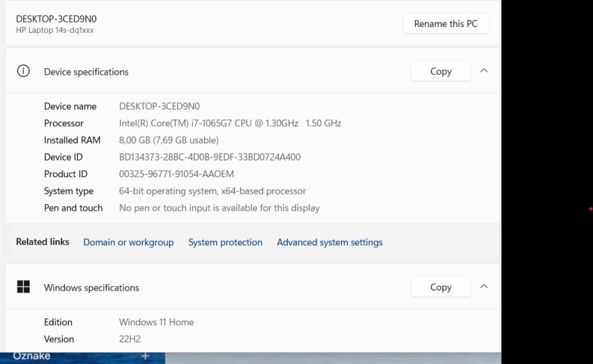Screen dimensions: 593x364
Task: Select the Installed RAM value 8,00 GB
Action: tap(169, 140)
